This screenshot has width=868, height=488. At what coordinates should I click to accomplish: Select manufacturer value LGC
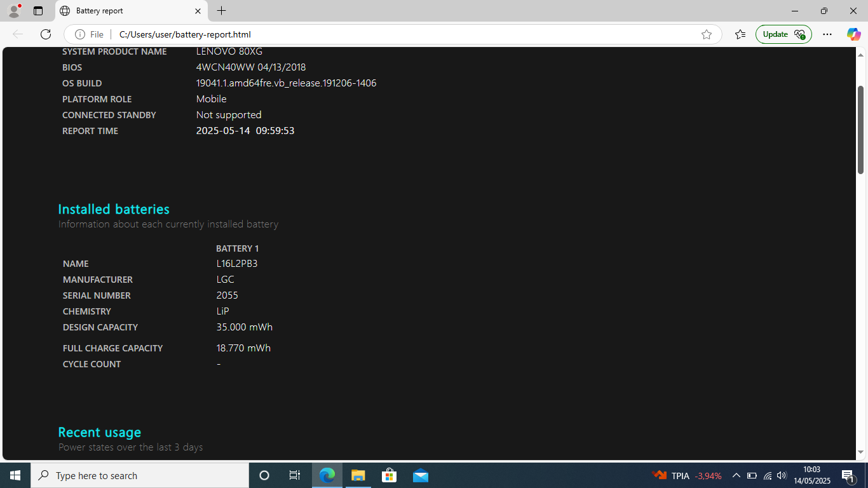click(225, 280)
